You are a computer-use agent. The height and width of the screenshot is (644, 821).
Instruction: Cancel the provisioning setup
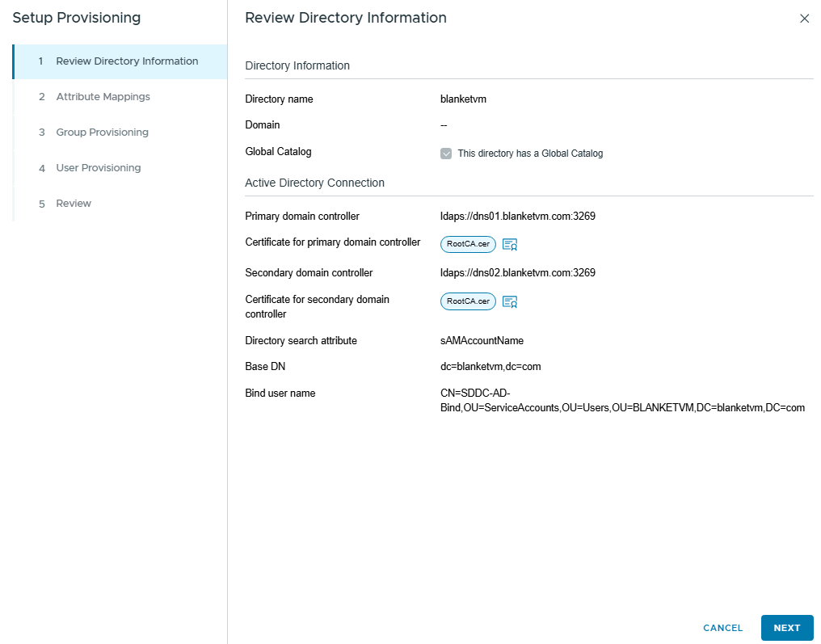[722, 628]
